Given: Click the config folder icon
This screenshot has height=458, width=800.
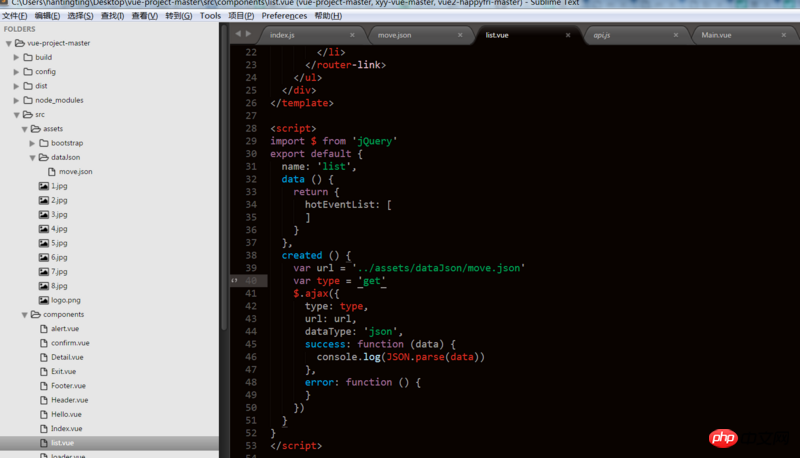Looking at the screenshot, I should pos(28,71).
